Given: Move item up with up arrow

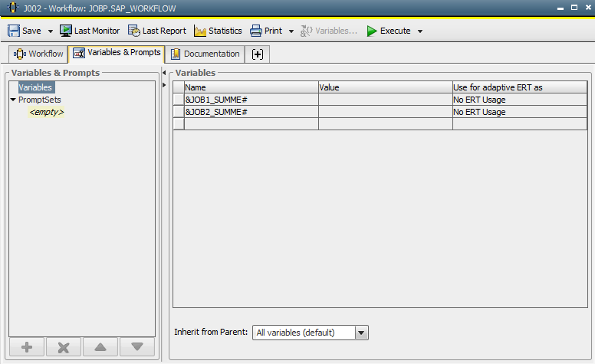Looking at the screenshot, I should 100,346.
